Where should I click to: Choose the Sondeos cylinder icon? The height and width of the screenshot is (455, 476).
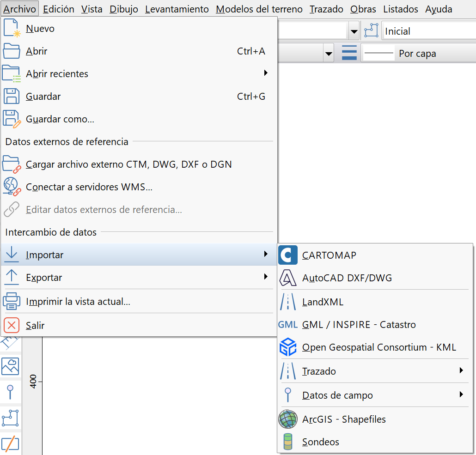(x=288, y=442)
